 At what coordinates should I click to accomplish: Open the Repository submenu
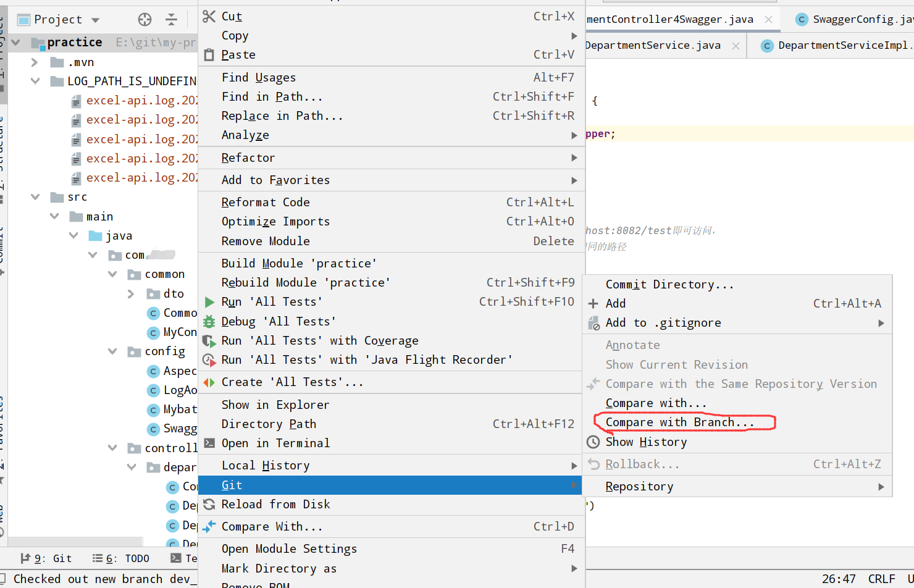coord(737,487)
